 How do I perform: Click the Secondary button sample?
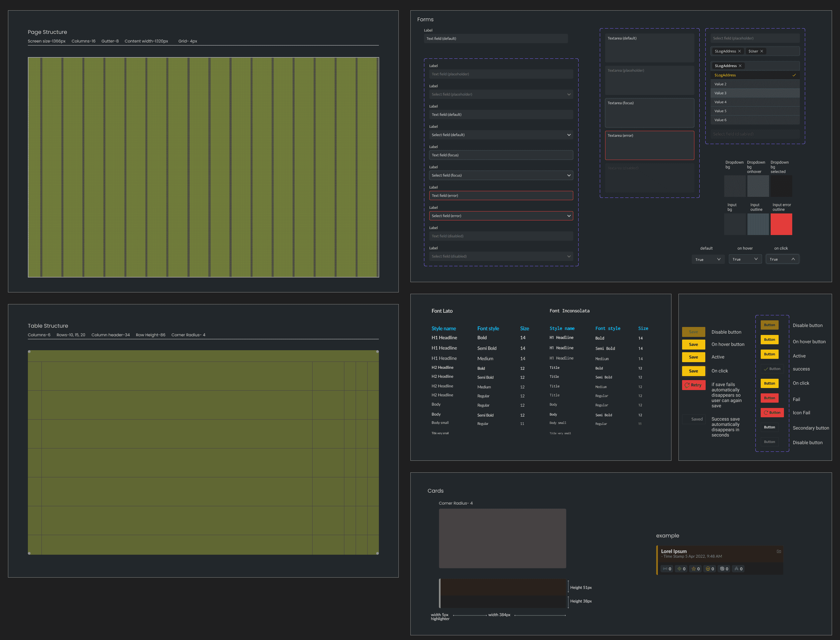tap(769, 428)
